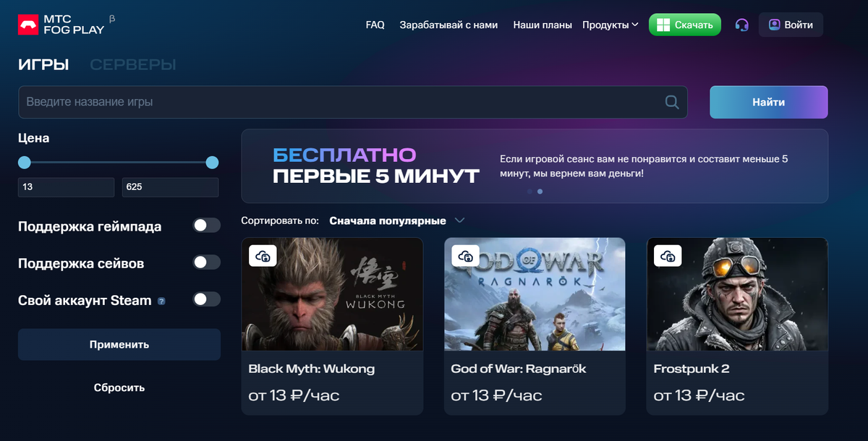Click the Поддержка геймпада label
868x441 pixels.
(x=90, y=226)
